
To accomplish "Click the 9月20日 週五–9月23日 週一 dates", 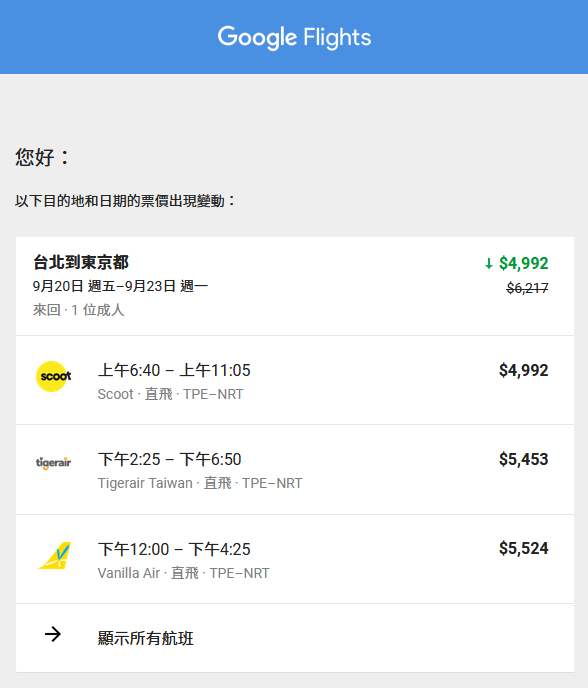I will [120, 287].
